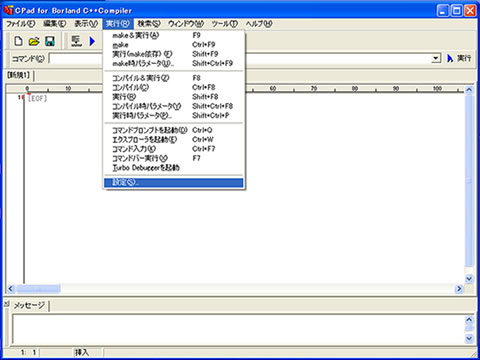Select コマンド入力 menu entry
The image size is (480, 360).
pyautogui.click(x=173, y=149)
